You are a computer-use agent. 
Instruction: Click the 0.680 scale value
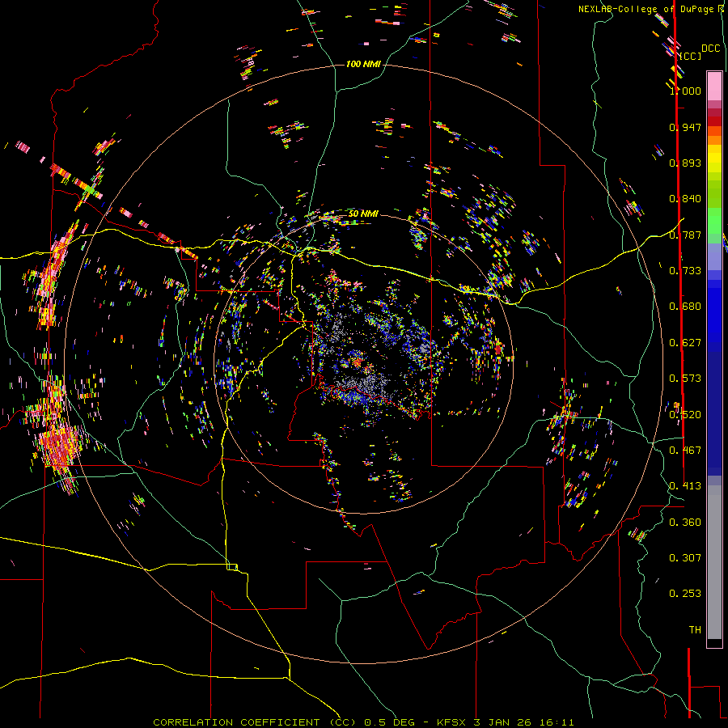685,307
